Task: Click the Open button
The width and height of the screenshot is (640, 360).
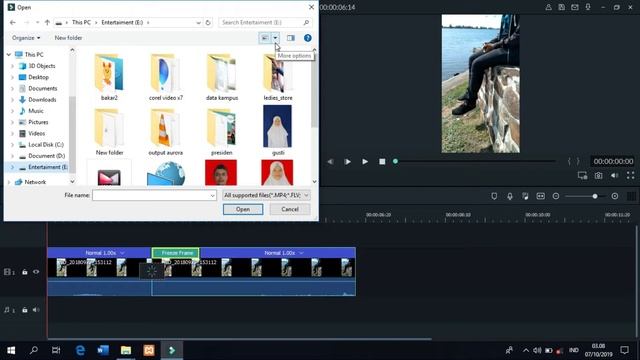Action: (x=243, y=209)
